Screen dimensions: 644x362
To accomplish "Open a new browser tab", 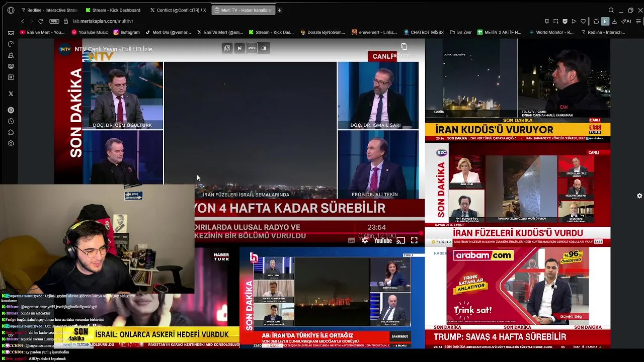I will [280, 10].
